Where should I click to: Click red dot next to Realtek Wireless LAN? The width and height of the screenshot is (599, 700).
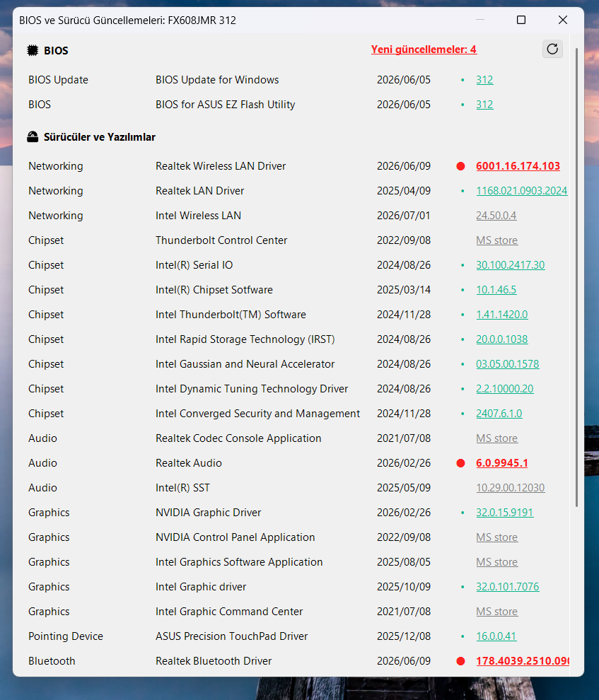[460, 167]
